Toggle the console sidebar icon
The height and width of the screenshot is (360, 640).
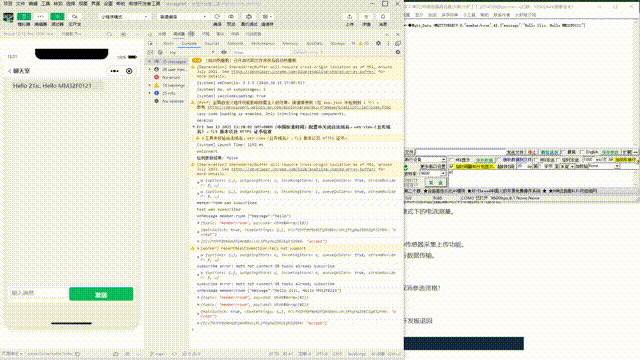(151, 52)
